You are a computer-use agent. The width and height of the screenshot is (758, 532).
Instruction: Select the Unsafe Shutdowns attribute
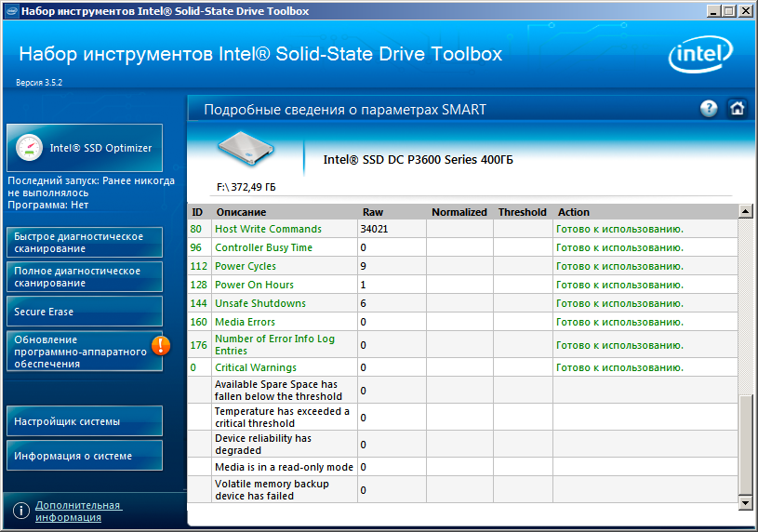(x=462, y=303)
